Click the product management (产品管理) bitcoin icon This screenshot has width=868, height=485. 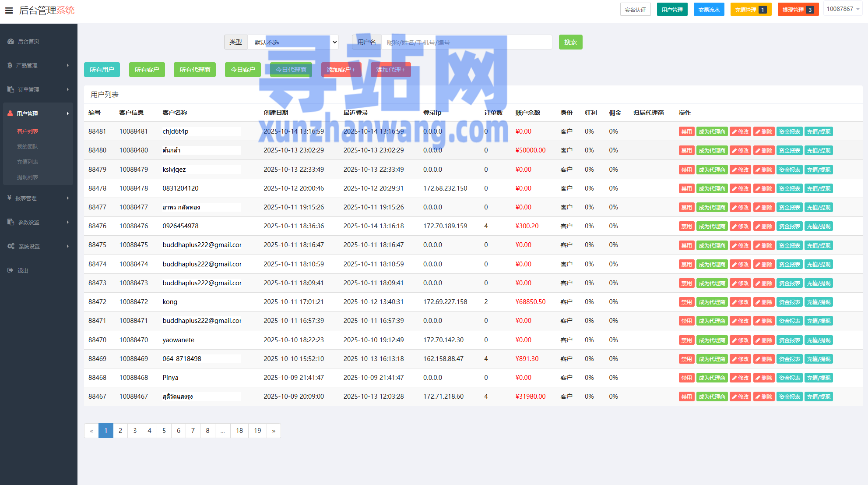pos(10,65)
